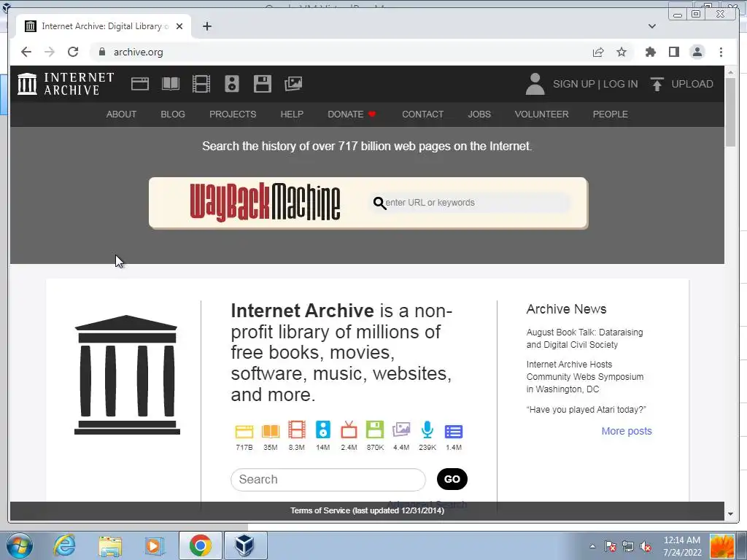Viewport: 747px width, 560px height.
Task: Close the Internet Archive tab
Action: click(x=179, y=26)
